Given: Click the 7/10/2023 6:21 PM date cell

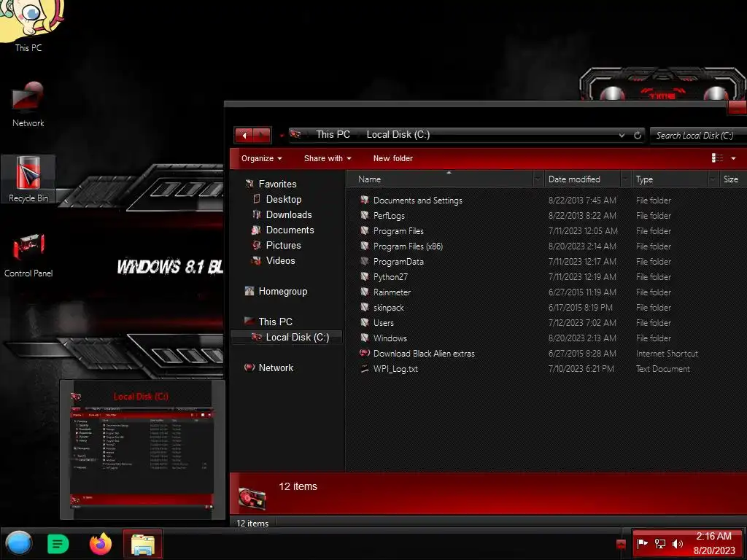Looking at the screenshot, I should pyautogui.click(x=581, y=368).
